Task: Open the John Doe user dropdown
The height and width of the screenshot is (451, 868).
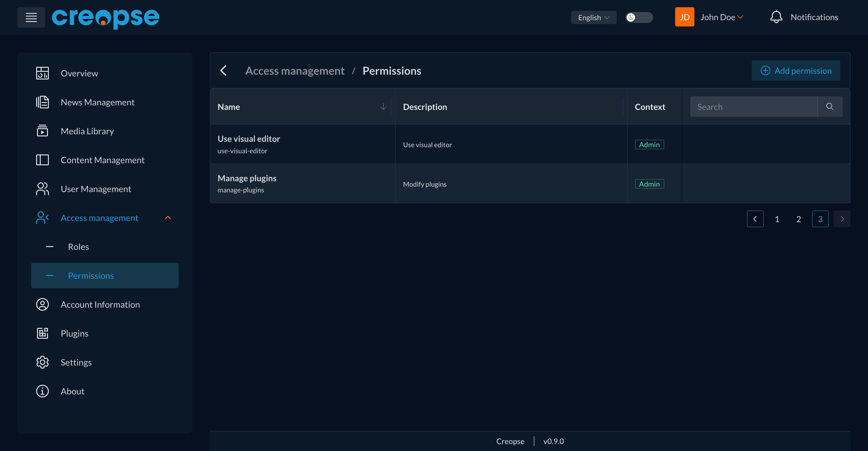Action: pos(722,17)
